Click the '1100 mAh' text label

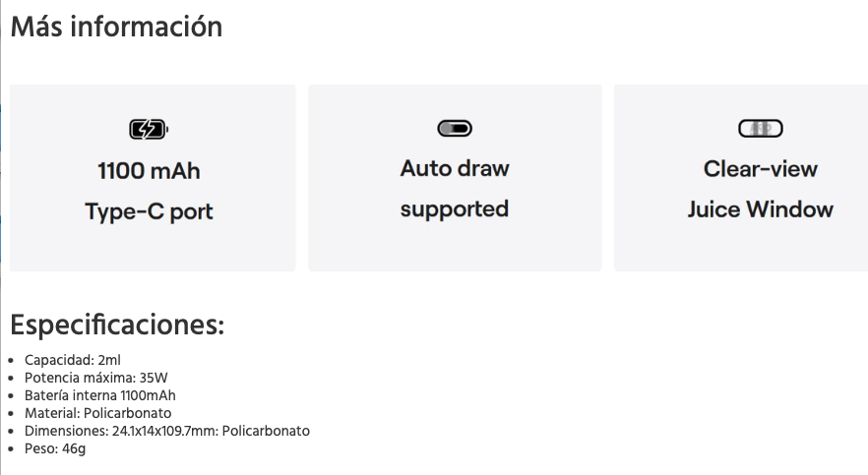(x=149, y=171)
